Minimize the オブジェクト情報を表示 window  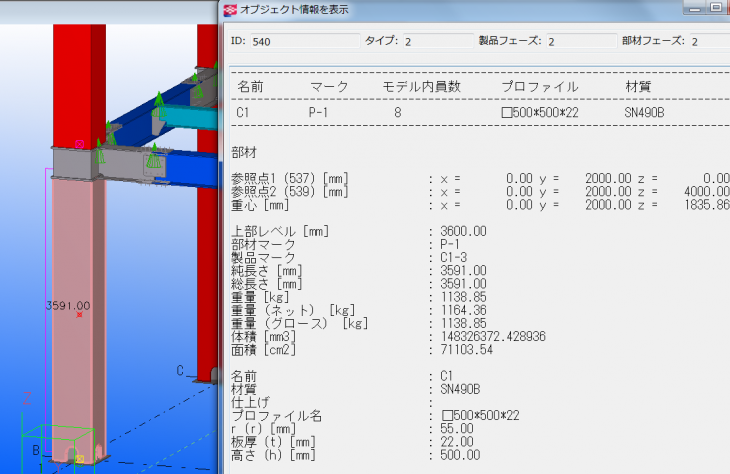point(691,7)
